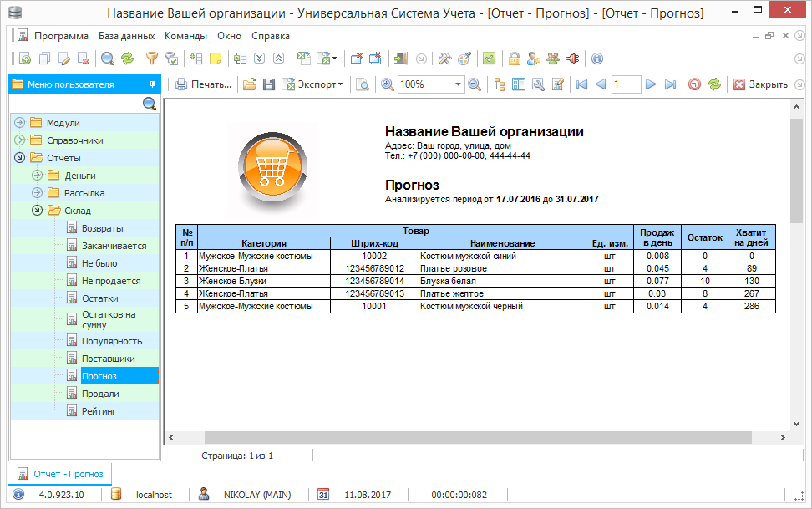Click the edit report chart-pencil icon
Image resolution: width=812 pixels, height=509 pixels.
pos(558,84)
